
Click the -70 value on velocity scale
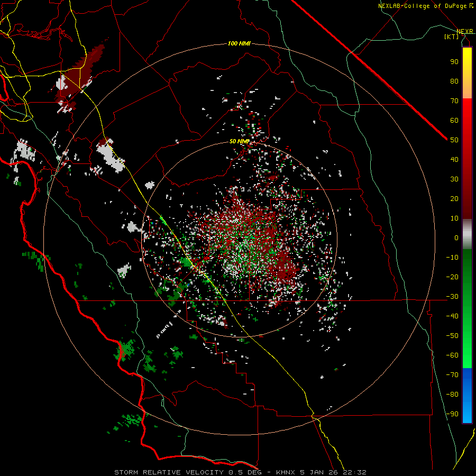(x=452, y=375)
